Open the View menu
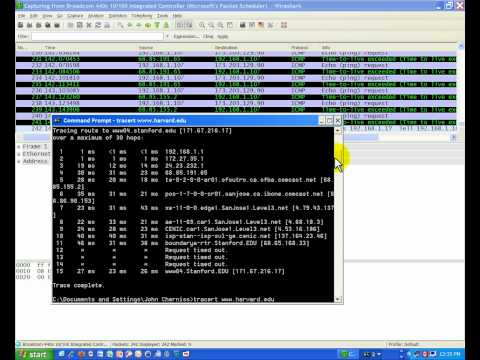 click(x=47, y=16)
